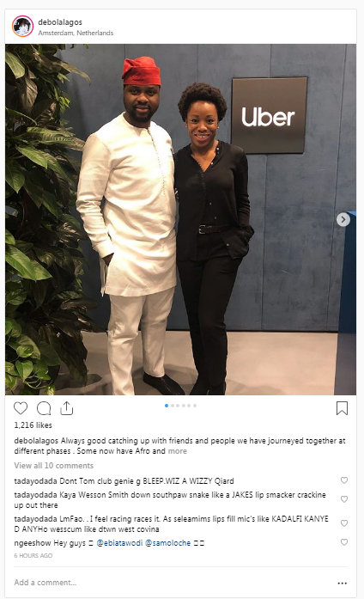Expand caption with more link
Screen dimensions: 364x599
point(178,451)
